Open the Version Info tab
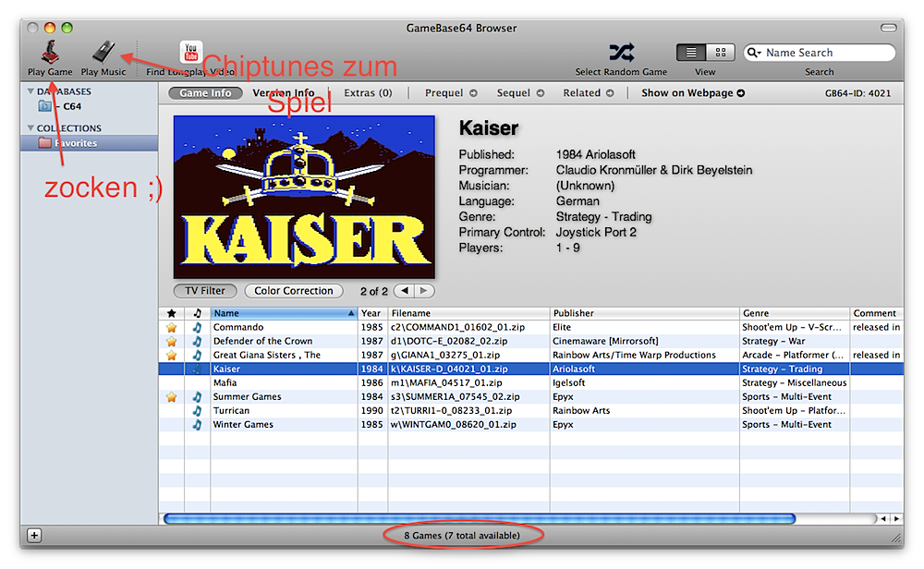This screenshot has width=924, height=569. click(x=284, y=93)
